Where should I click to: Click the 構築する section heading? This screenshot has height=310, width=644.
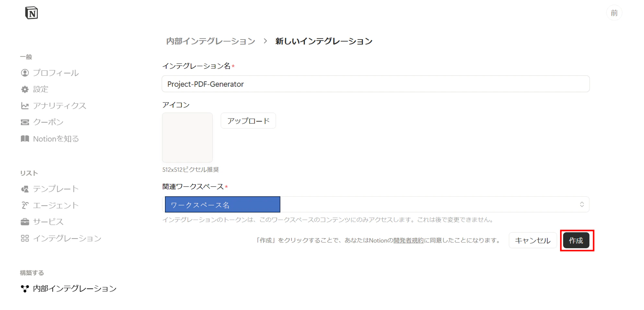(32, 273)
